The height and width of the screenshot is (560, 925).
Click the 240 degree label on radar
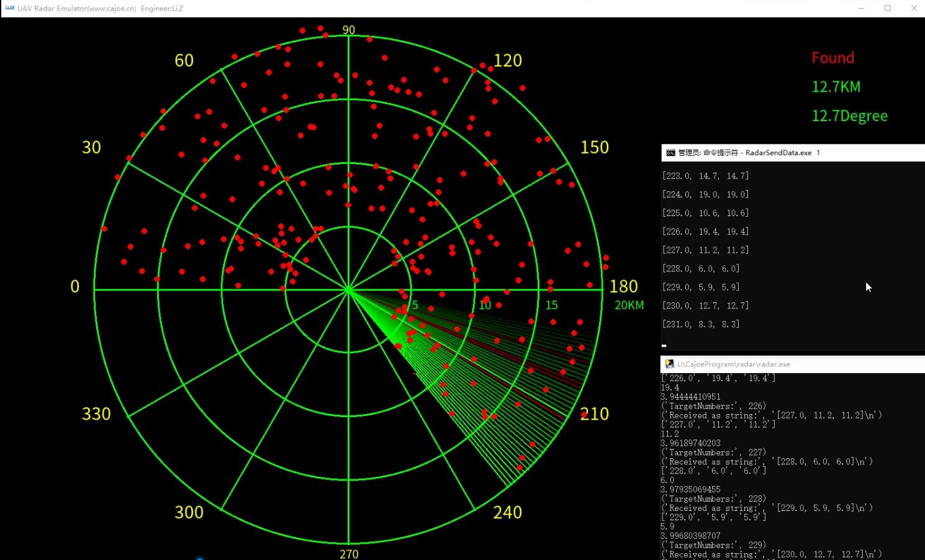pos(508,512)
